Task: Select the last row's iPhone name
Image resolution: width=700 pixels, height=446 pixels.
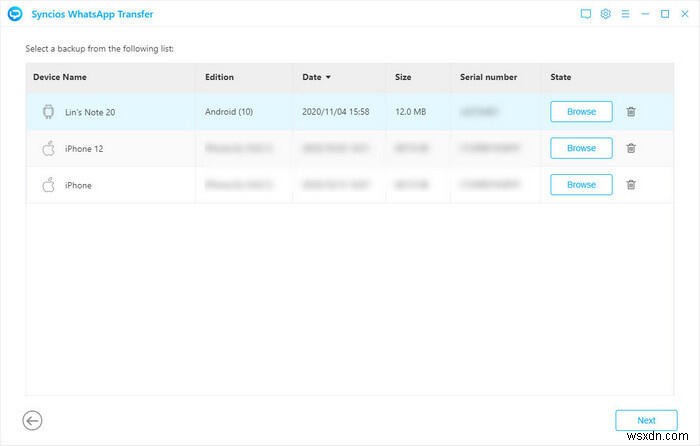Action: pos(78,185)
